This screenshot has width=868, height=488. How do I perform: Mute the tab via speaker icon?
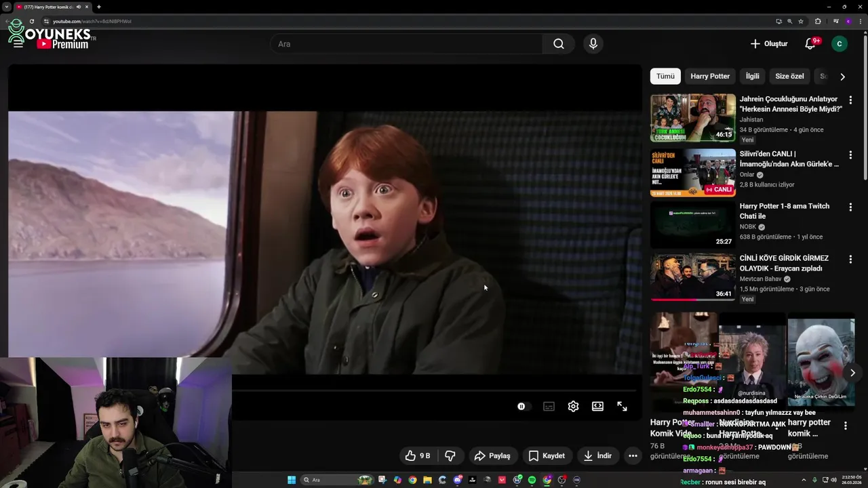point(79,7)
